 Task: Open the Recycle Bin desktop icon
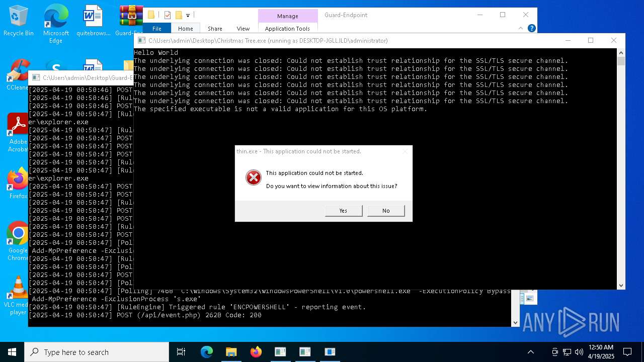pos(19,21)
